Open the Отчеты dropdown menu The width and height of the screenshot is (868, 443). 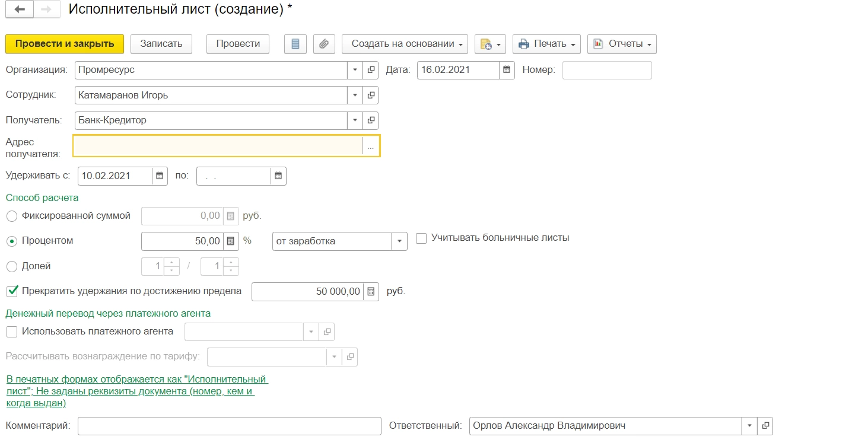point(622,44)
